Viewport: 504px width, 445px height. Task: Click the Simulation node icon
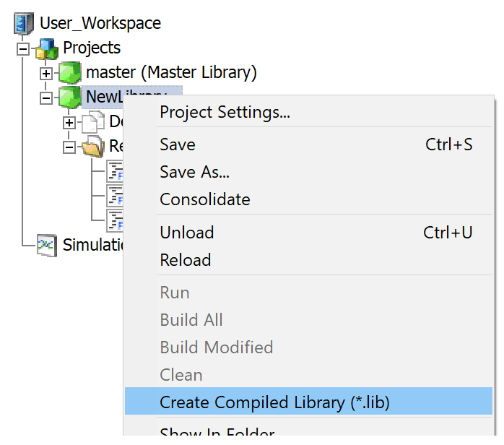47,245
